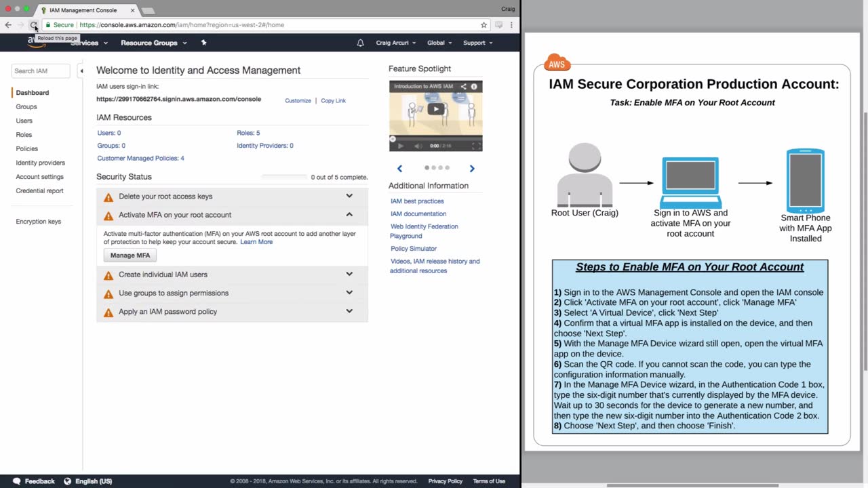
Task: Open the Chrome three-dot menu
Action: click(511, 25)
